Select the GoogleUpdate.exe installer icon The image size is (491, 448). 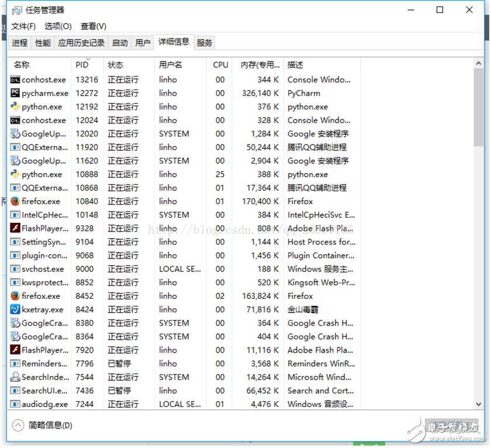coord(15,133)
